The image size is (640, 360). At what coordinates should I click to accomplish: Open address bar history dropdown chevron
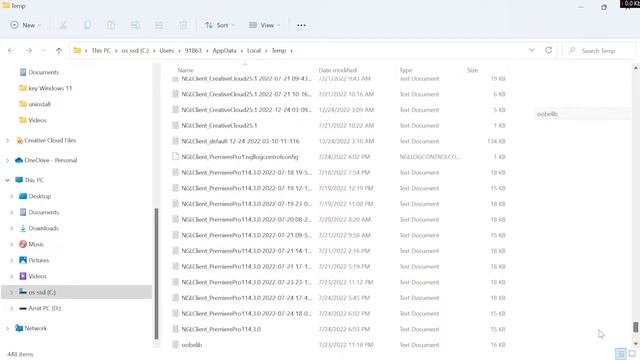click(531, 50)
